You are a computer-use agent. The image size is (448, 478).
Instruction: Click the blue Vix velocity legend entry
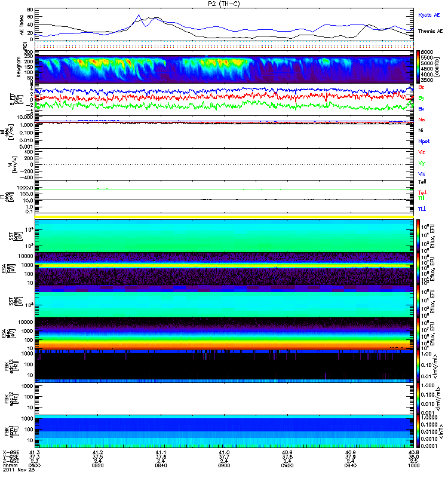coord(421,173)
